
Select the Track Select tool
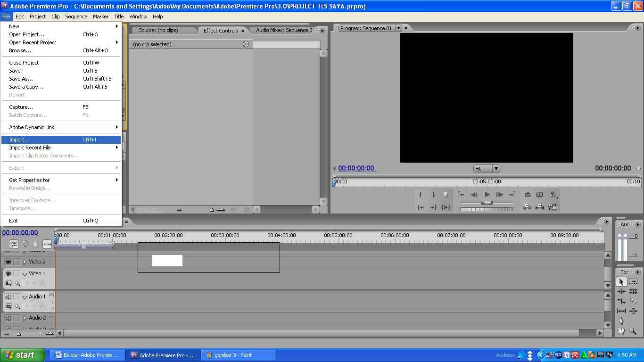(x=633, y=281)
